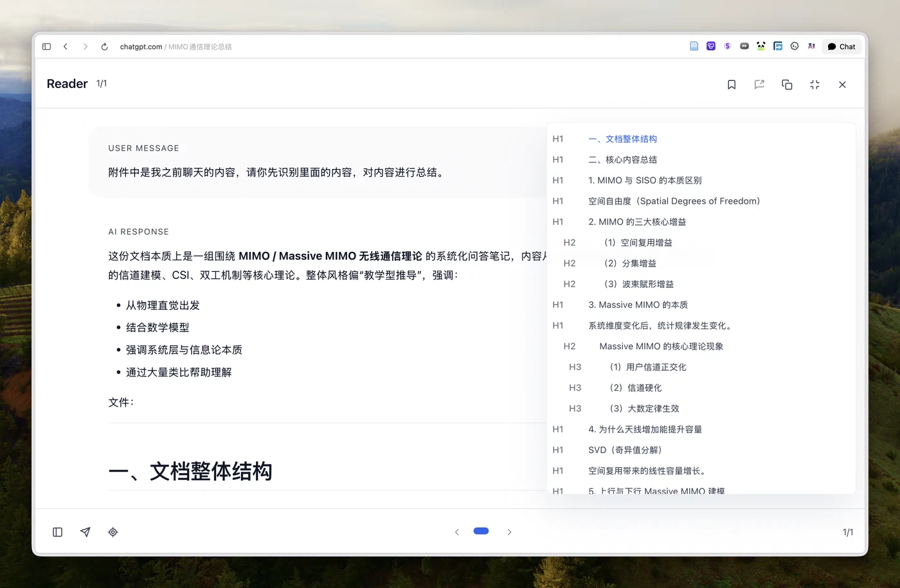Close the Reader view
Image resolution: width=900 pixels, height=588 pixels.
coord(842,85)
